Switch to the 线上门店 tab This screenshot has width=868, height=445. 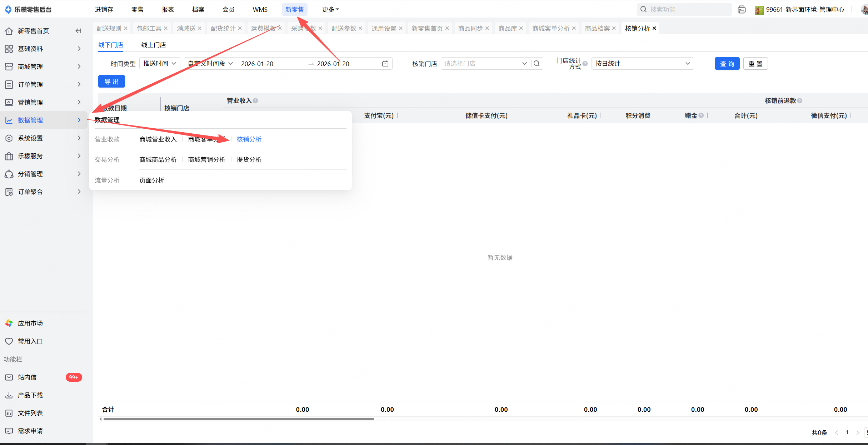(x=153, y=45)
